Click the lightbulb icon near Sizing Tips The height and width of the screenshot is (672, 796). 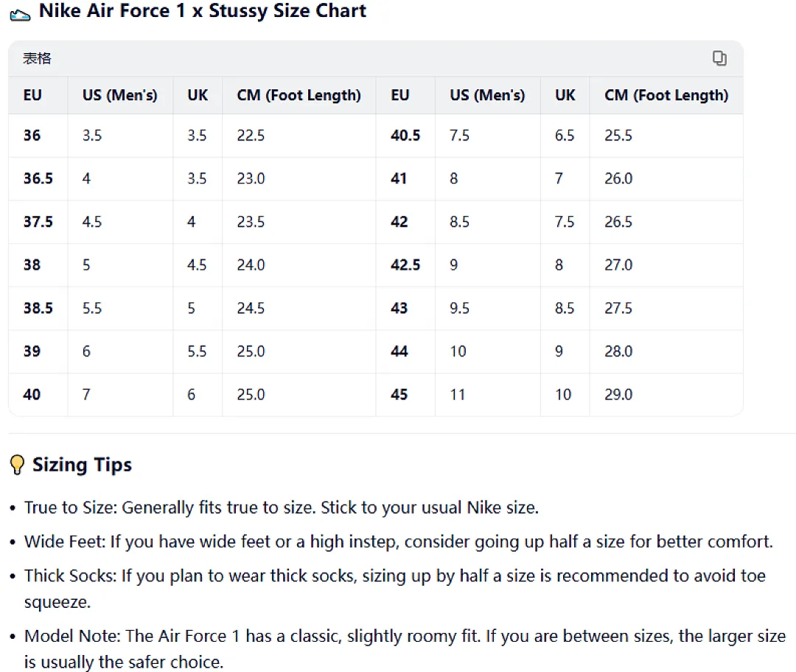click(17, 464)
